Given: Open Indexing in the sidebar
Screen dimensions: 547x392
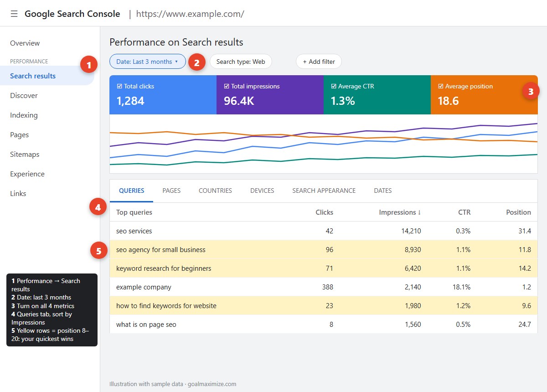Looking at the screenshot, I should pyautogui.click(x=24, y=115).
